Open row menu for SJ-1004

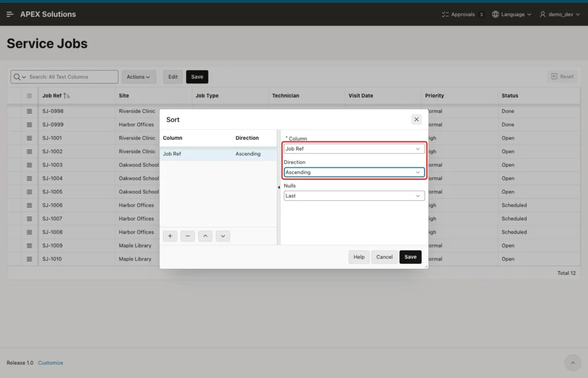(29, 179)
